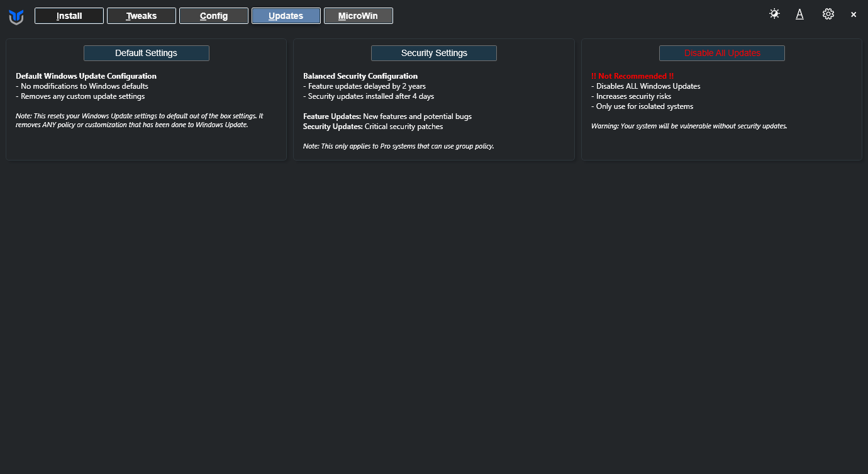Click the bold "Security Updates:" label

[x=333, y=127]
